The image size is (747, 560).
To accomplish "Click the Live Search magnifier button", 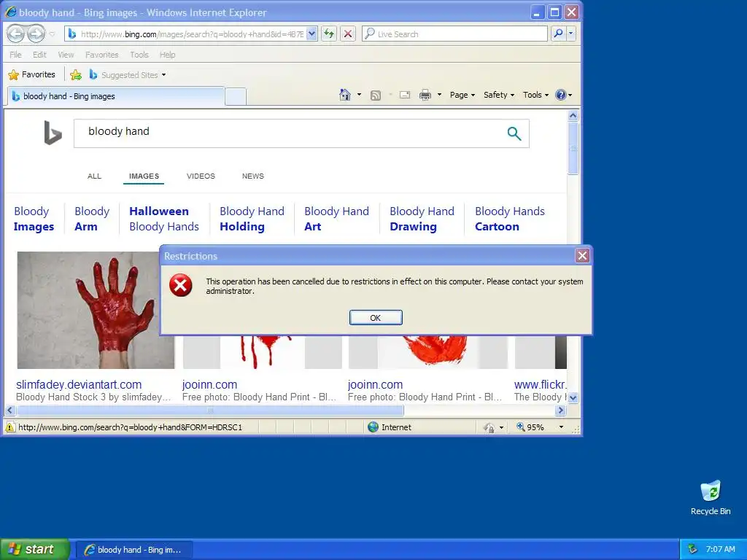I will 558,34.
